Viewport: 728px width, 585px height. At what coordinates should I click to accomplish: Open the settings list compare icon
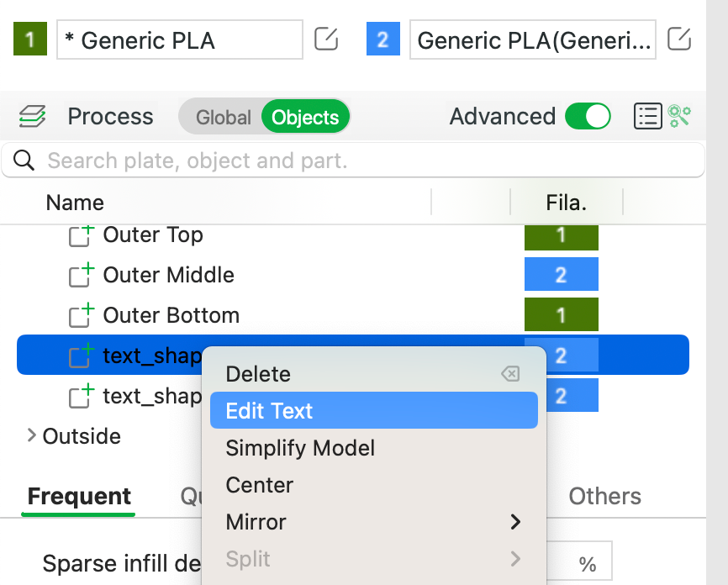coord(647,116)
